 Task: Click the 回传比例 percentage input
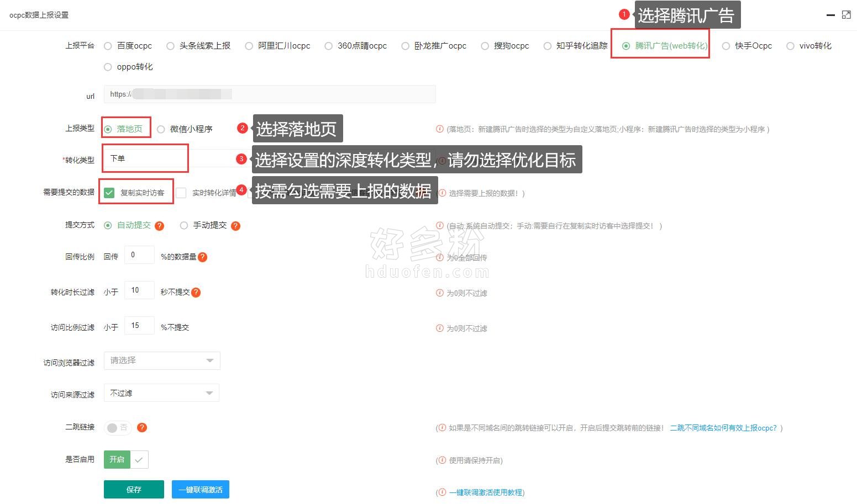pyautogui.click(x=139, y=255)
